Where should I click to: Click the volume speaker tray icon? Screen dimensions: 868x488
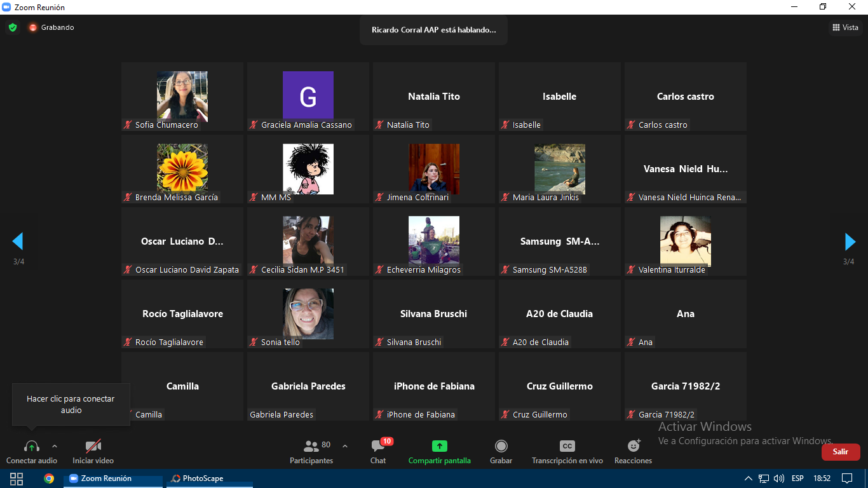click(x=779, y=478)
